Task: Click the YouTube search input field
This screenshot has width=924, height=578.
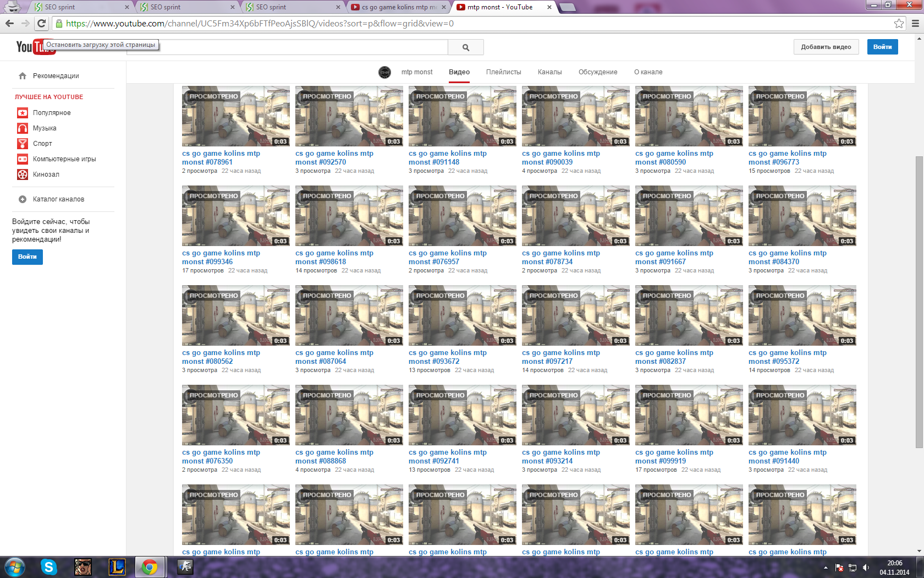Action: [x=287, y=47]
